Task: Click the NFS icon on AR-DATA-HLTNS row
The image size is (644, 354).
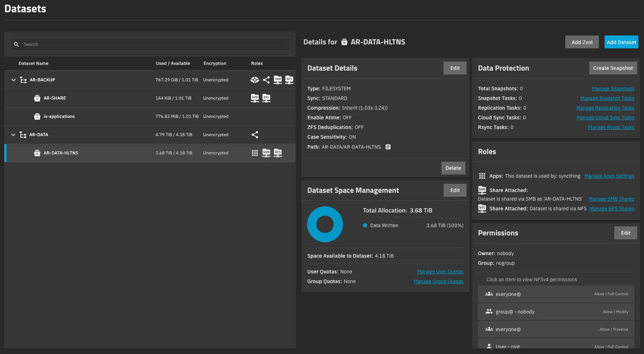Action: click(278, 153)
